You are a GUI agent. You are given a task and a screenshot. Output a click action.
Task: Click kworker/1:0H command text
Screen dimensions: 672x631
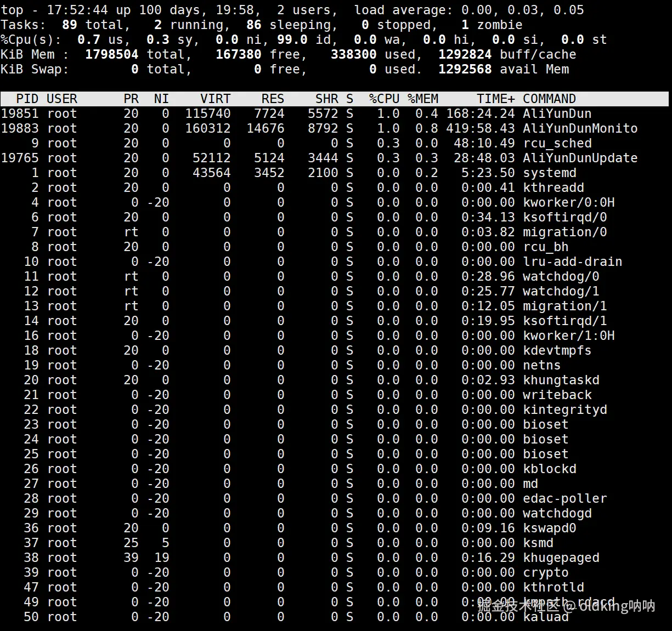568,336
